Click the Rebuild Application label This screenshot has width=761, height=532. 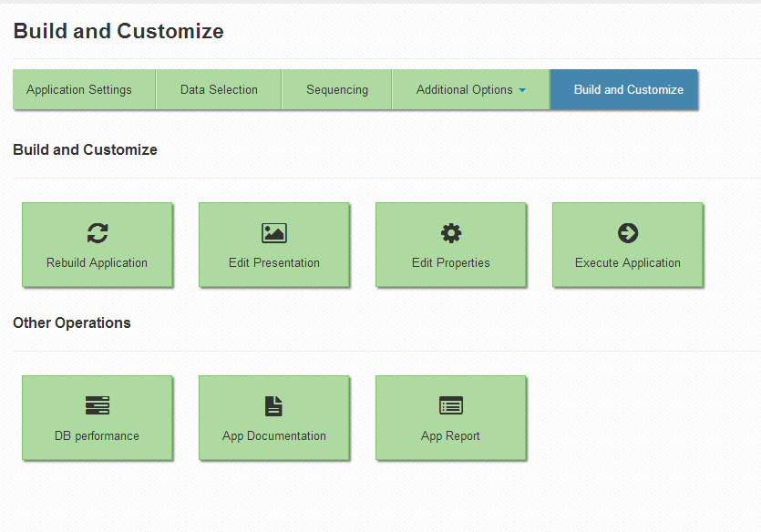(98, 263)
